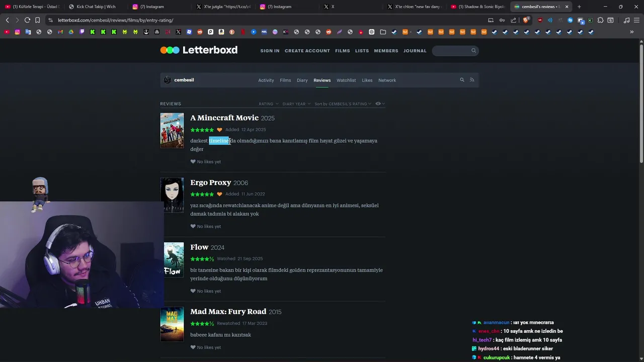644x362 pixels.
Task: Click the Letterboxd logo
Action: [x=199, y=50]
